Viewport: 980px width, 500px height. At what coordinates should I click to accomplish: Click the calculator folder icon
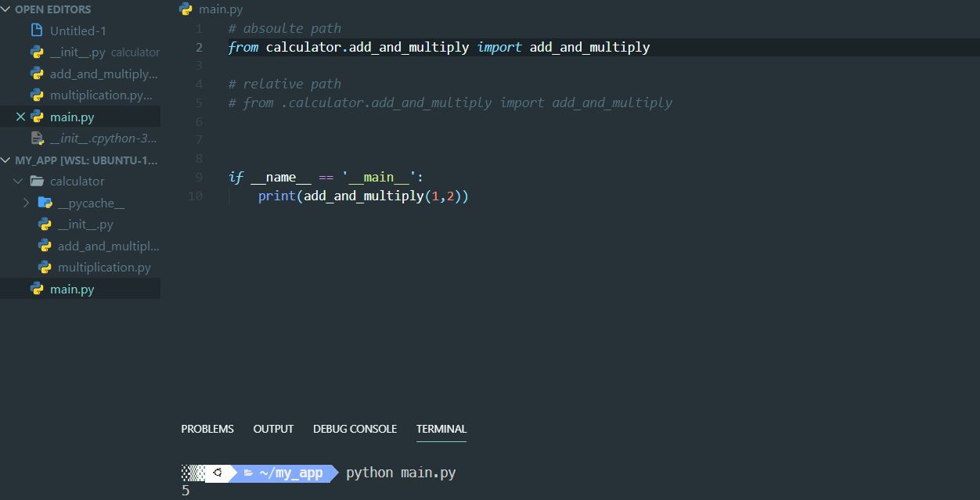37,181
